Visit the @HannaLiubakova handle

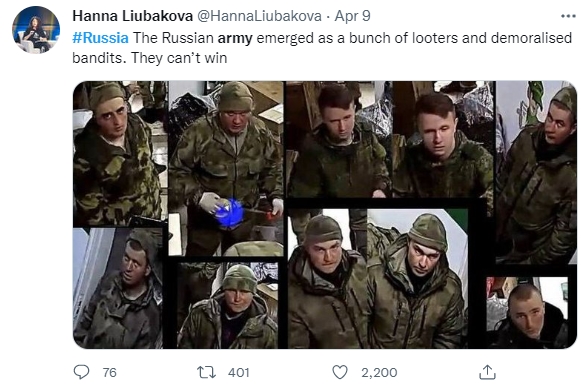click(x=259, y=16)
